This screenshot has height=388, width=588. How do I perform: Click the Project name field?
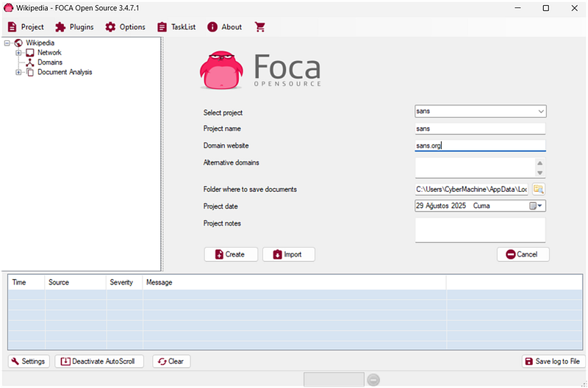click(x=480, y=129)
